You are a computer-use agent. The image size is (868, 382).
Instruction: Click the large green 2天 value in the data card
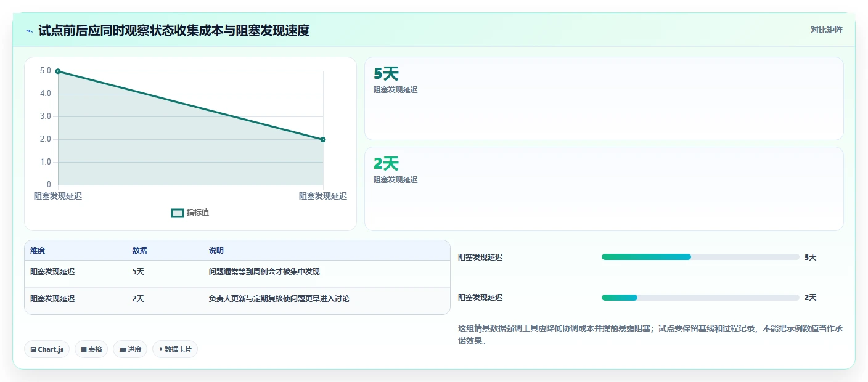386,164
